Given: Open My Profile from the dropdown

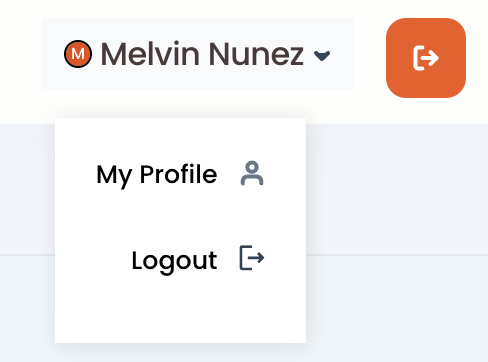Looking at the screenshot, I should (x=180, y=174).
